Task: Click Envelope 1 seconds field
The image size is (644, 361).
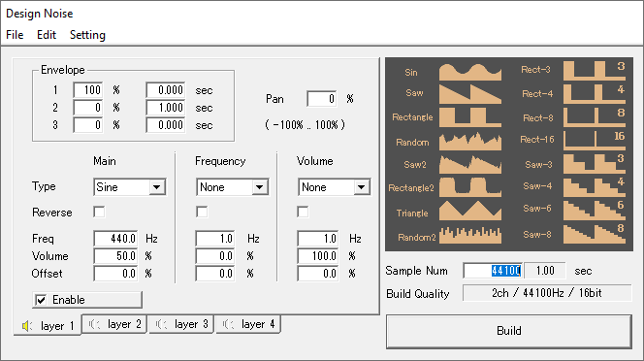Action: (x=166, y=90)
